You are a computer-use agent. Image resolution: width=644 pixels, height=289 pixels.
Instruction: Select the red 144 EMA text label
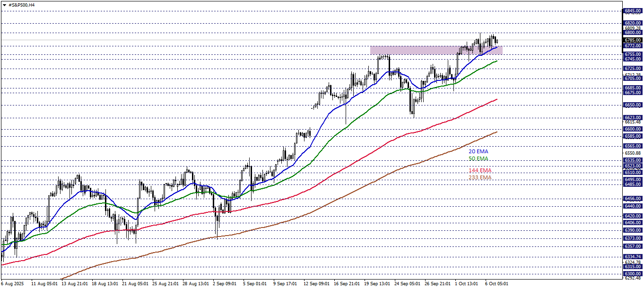(x=479, y=170)
